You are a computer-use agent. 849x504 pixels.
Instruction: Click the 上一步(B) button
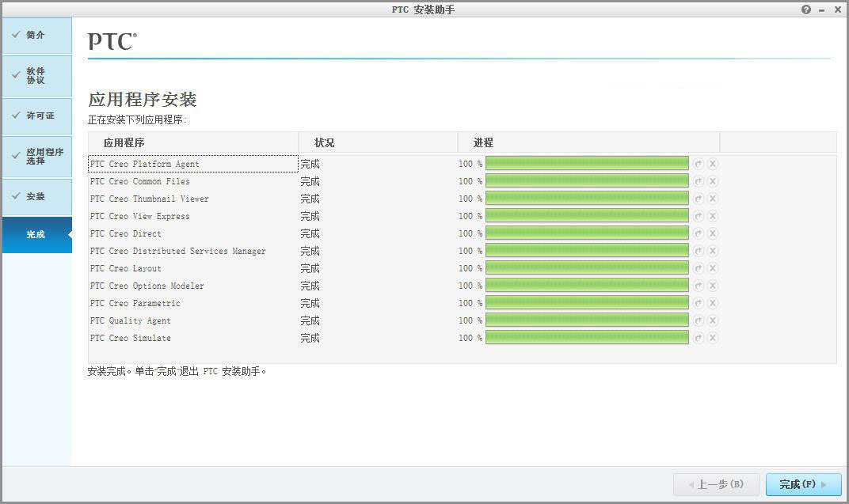715,484
